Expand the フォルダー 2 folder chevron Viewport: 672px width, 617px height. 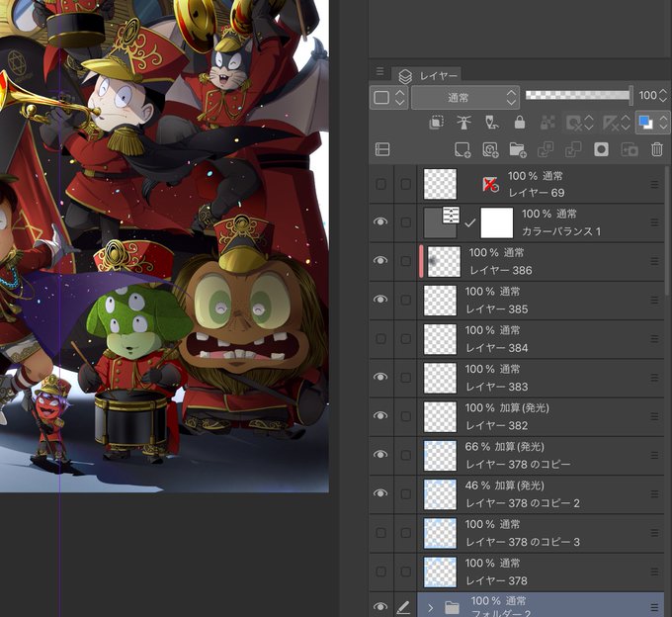pos(430,607)
